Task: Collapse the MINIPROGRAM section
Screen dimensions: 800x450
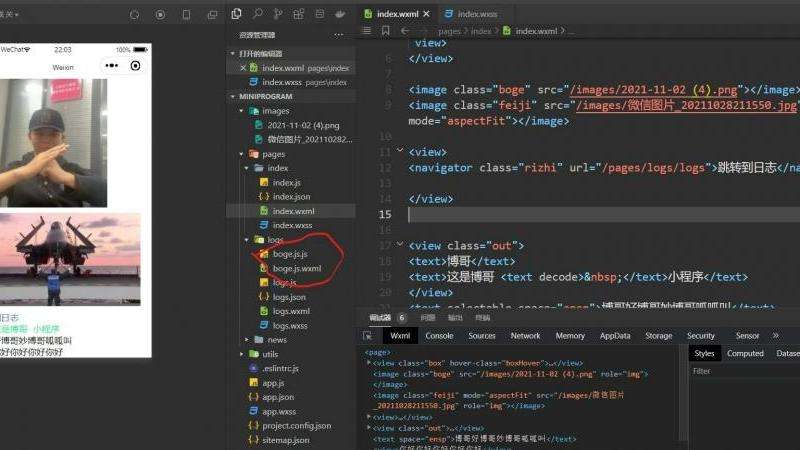Action: (x=233, y=96)
